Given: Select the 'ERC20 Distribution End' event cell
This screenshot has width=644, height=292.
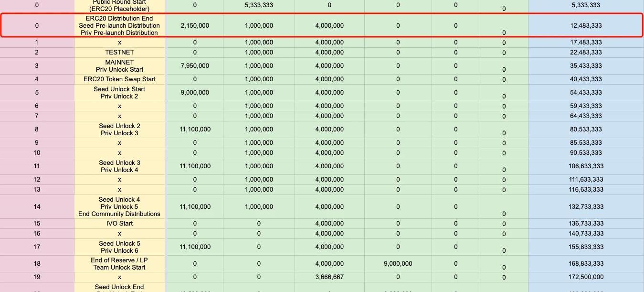Looking at the screenshot, I should [x=119, y=25].
